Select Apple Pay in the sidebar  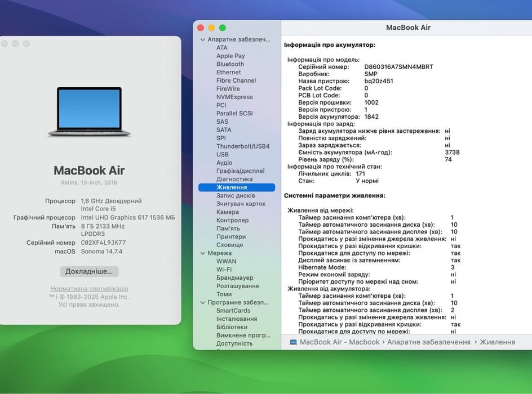click(x=230, y=56)
